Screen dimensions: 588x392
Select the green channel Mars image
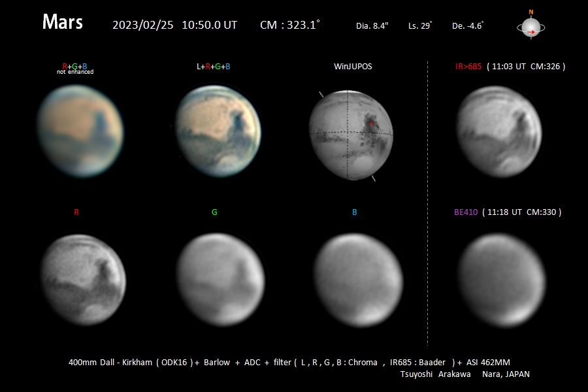pyautogui.click(x=221, y=280)
